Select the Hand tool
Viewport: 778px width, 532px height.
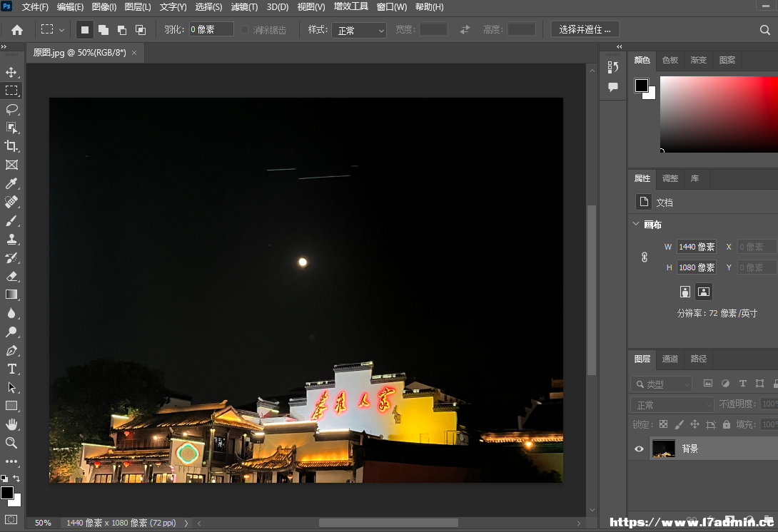(x=11, y=424)
